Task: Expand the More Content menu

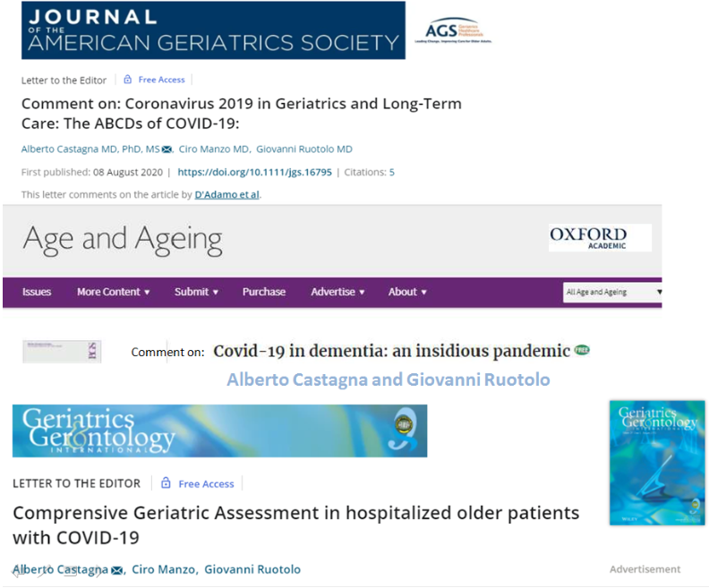Action: coord(113,292)
